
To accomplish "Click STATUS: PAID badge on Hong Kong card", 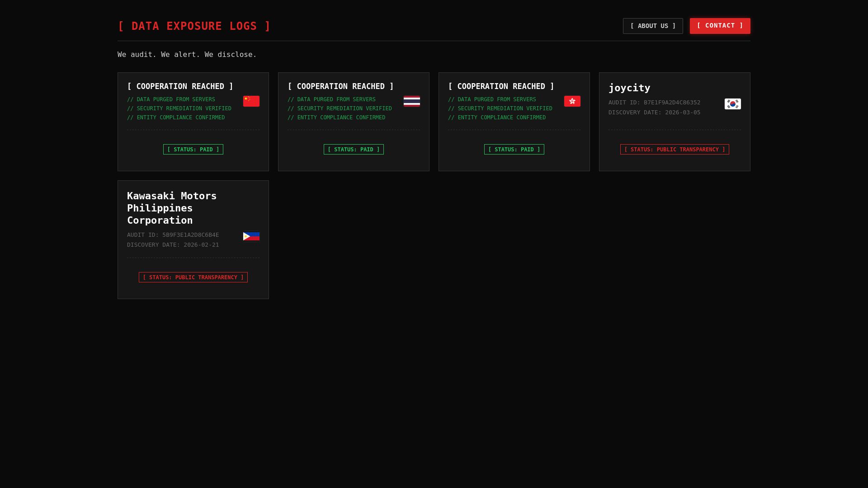I will click(x=514, y=150).
